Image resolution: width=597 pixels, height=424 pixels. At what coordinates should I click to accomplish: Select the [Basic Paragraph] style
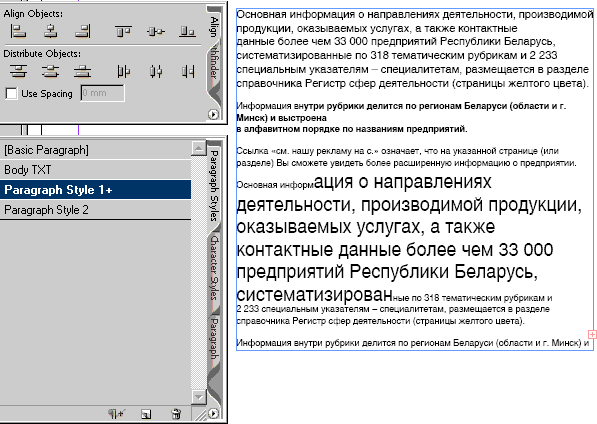click(x=95, y=150)
